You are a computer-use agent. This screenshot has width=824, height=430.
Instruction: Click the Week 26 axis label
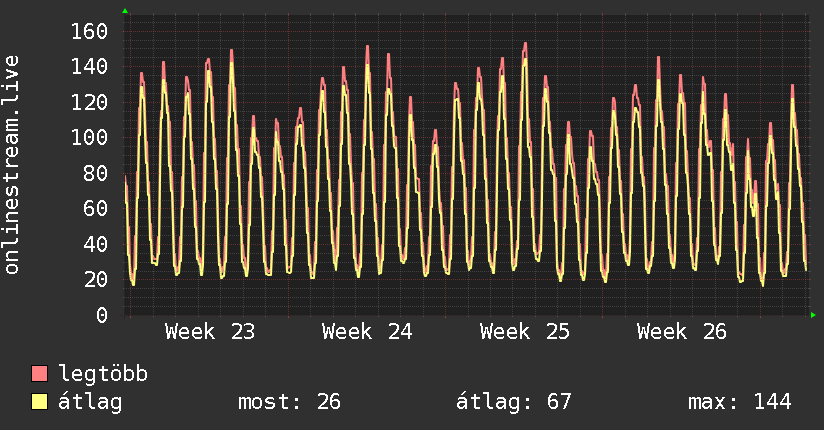[682, 332]
